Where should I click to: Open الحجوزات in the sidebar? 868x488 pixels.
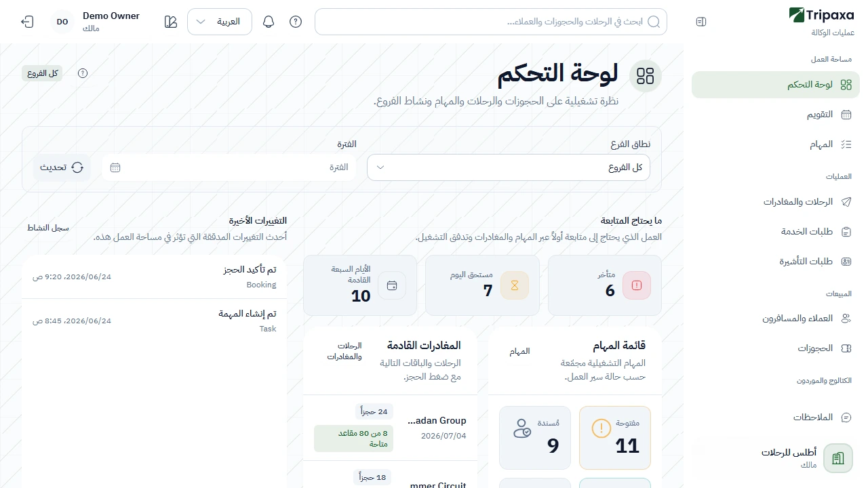(776, 348)
